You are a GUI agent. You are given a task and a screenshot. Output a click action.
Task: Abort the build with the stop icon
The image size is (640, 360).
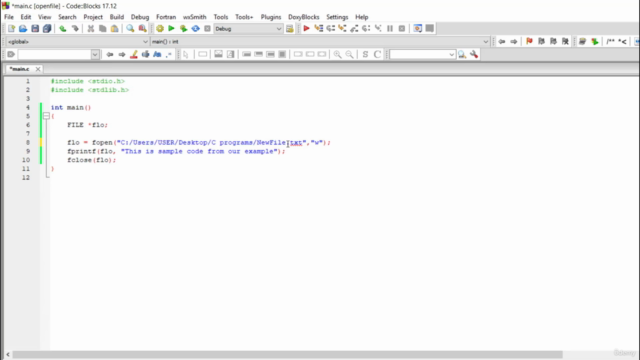(207, 29)
